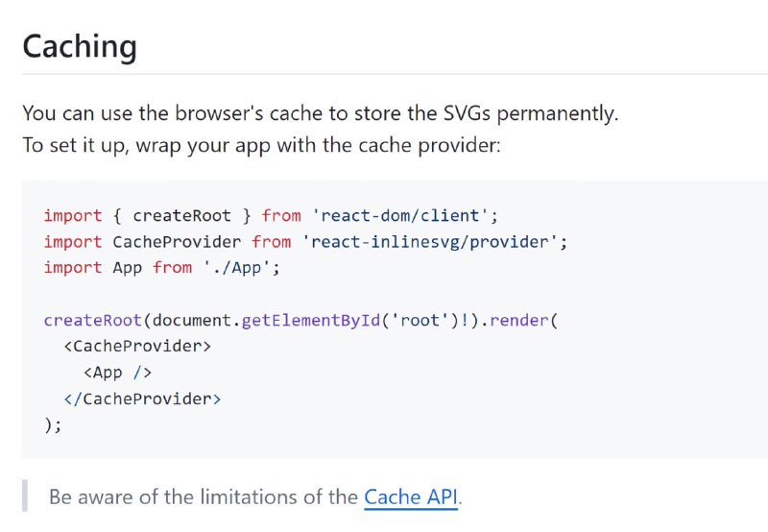
Task: Click the closing ');' line in code
Action: (x=53, y=424)
